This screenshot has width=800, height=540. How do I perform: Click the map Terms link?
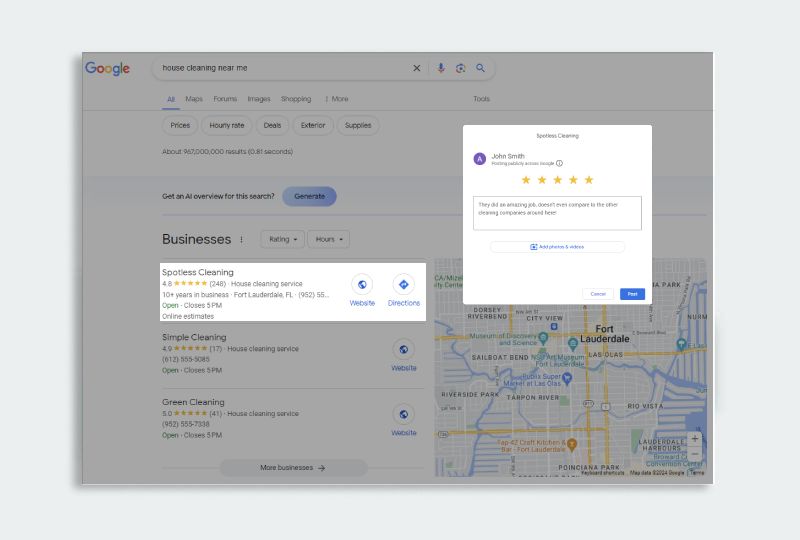click(x=697, y=473)
